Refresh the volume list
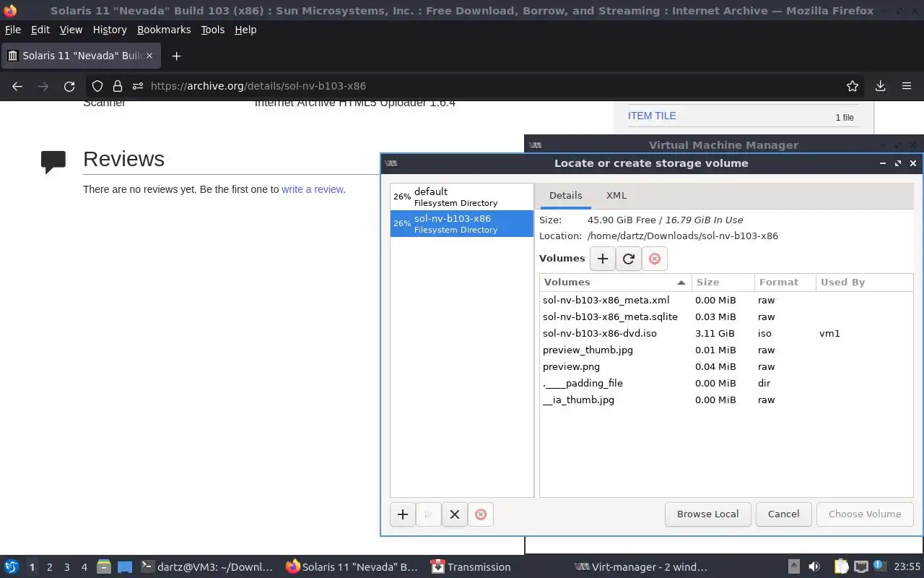The height and width of the screenshot is (578, 924). coord(629,259)
